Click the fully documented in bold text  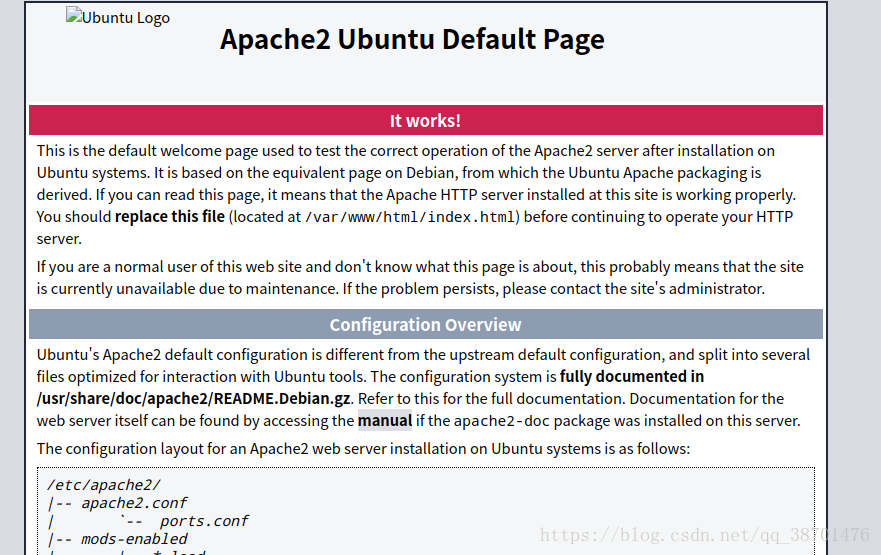tap(632, 377)
